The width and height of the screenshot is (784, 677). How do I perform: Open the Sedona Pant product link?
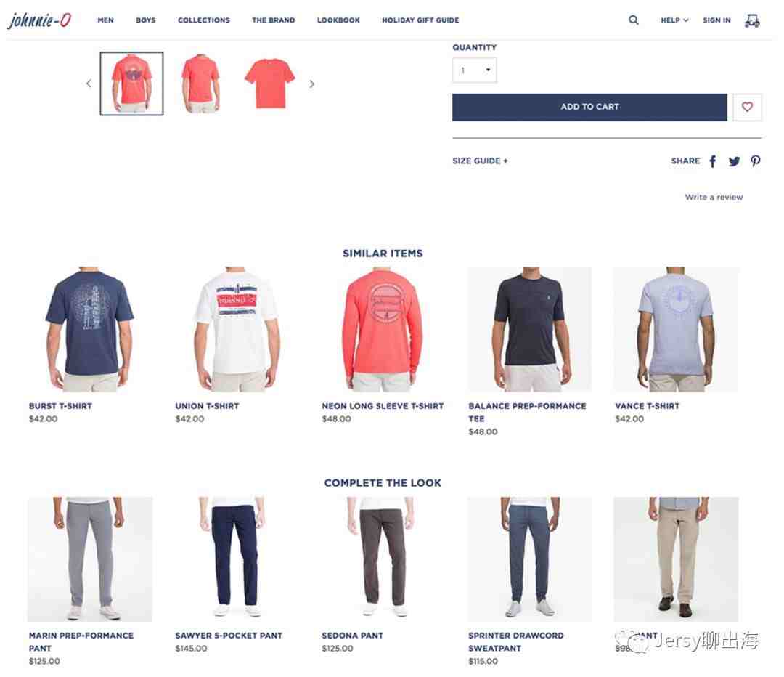point(352,636)
